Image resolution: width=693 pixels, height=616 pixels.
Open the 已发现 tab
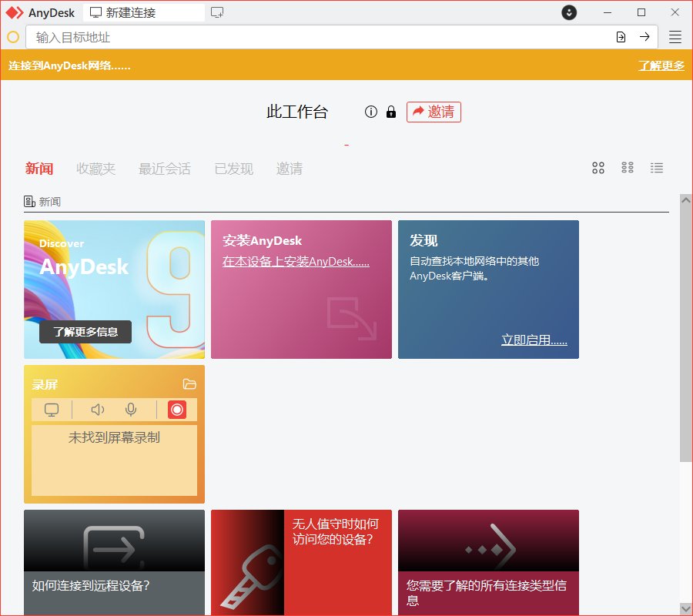pos(234,169)
